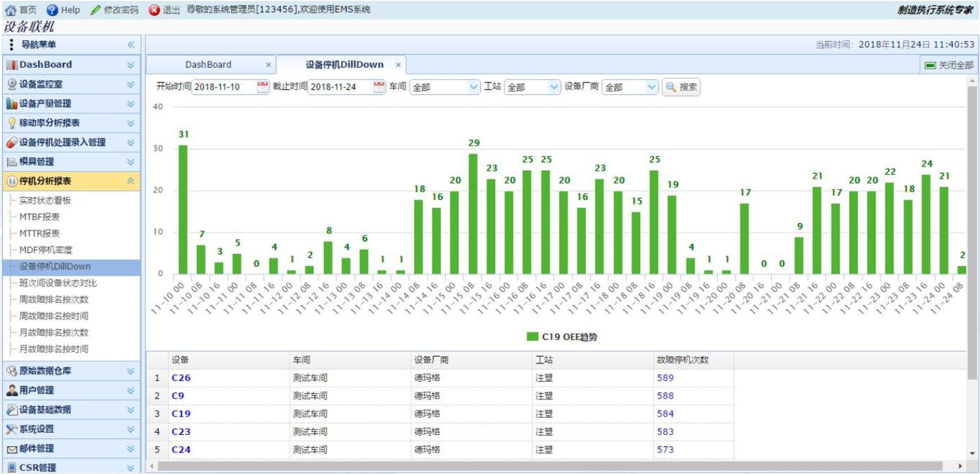Sort by 故障停机次数 column header
This screenshot has height=474, width=980.
coord(694,360)
